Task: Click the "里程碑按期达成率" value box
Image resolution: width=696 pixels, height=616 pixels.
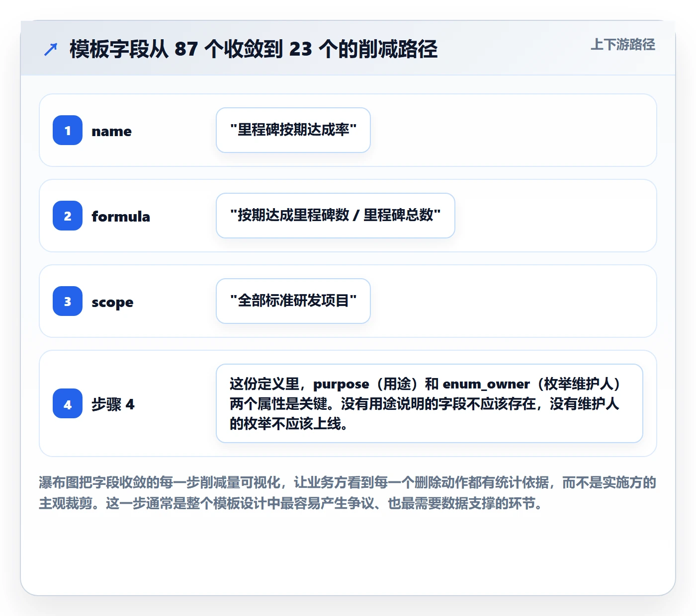Action: click(293, 130)
